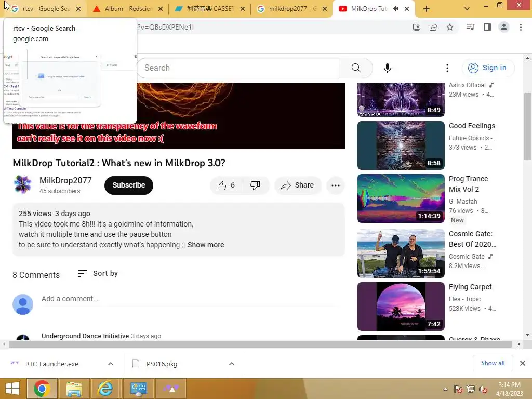The image size is (532, 399).
Task: Open the RTC launcher taskbar icon
Action: pos(170,389)
